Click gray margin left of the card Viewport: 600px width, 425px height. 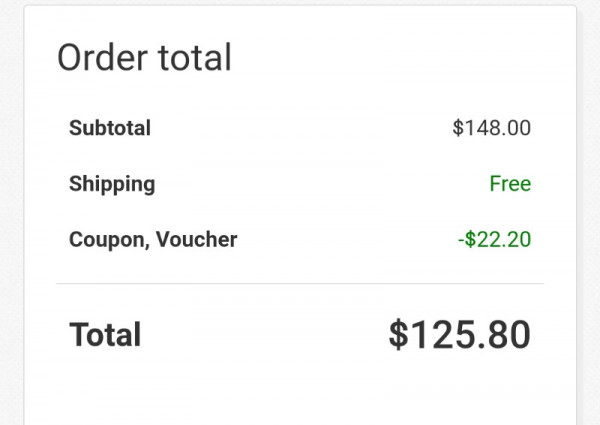tap(11, 212)
